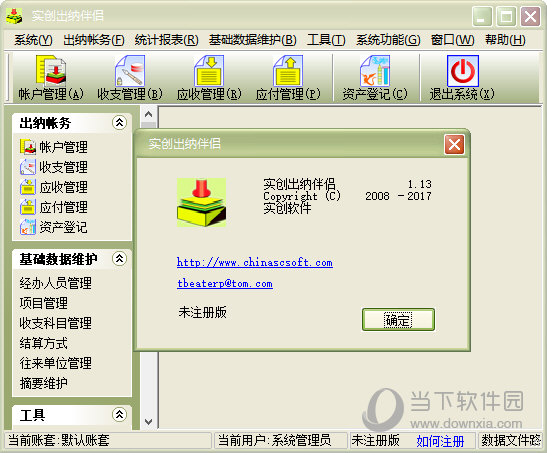Collapse the 工具 panel
The width and height of the screenshot is (547, 453).
(x=119, y=415)
